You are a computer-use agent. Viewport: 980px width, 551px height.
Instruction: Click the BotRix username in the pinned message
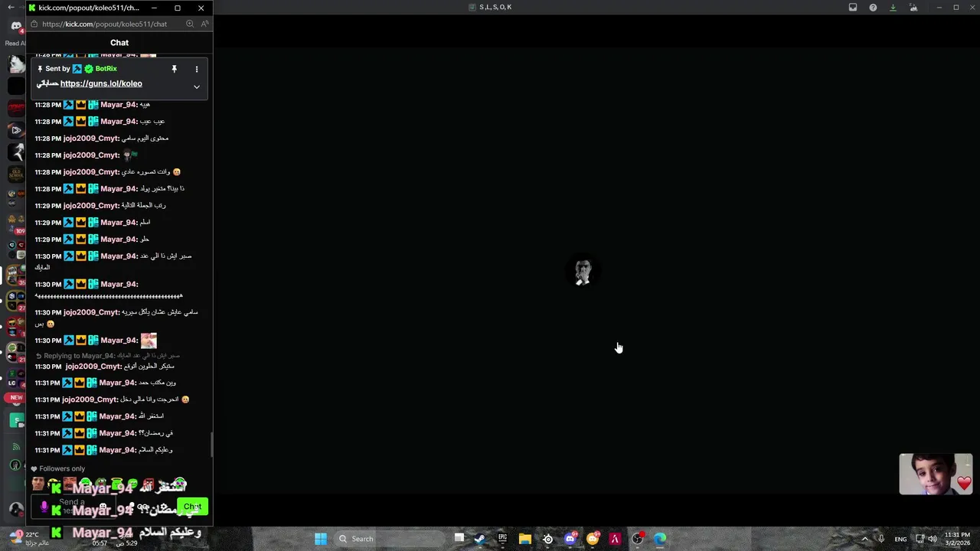106,69
